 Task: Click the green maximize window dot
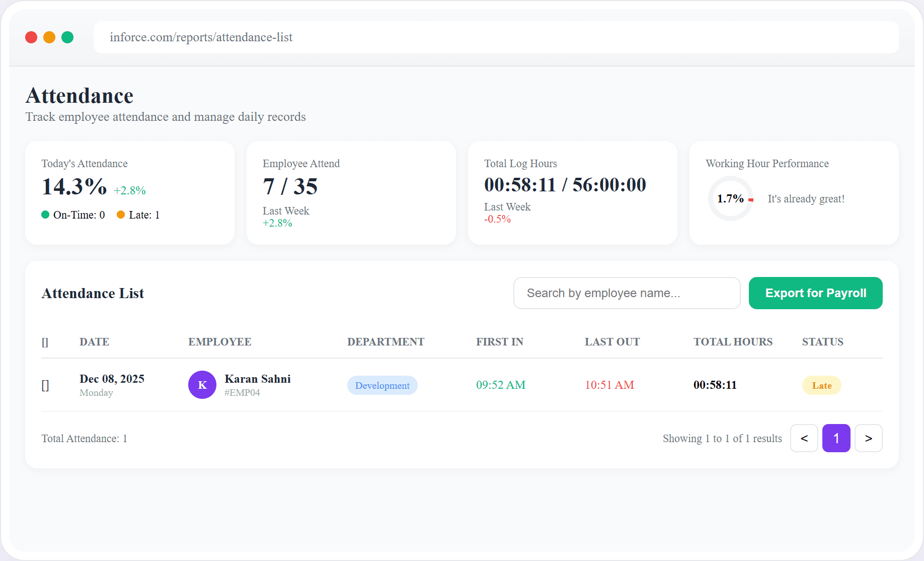[x=67, y=37]
